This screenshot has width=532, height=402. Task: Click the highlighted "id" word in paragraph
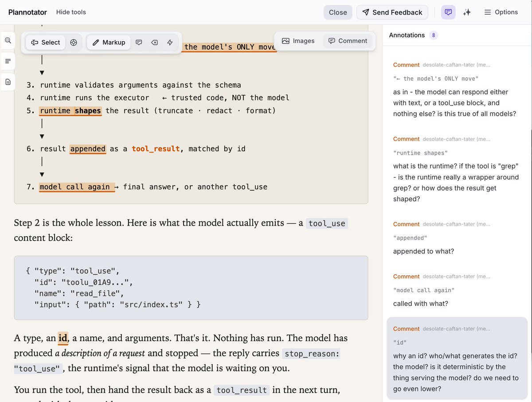[x=63, y=338]
